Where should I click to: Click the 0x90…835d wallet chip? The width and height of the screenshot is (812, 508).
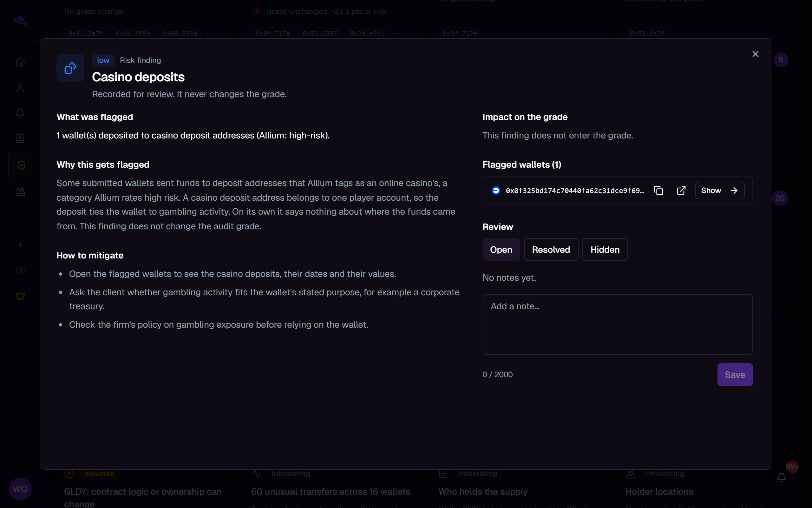pos(180,33)
